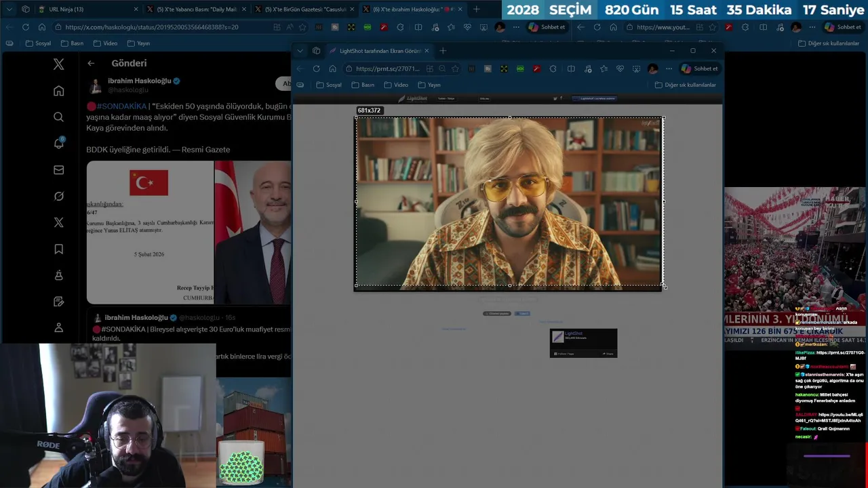Click prnt.sc address bar in LightShot window
Screen dimensions: 868x488
(388, 68)
